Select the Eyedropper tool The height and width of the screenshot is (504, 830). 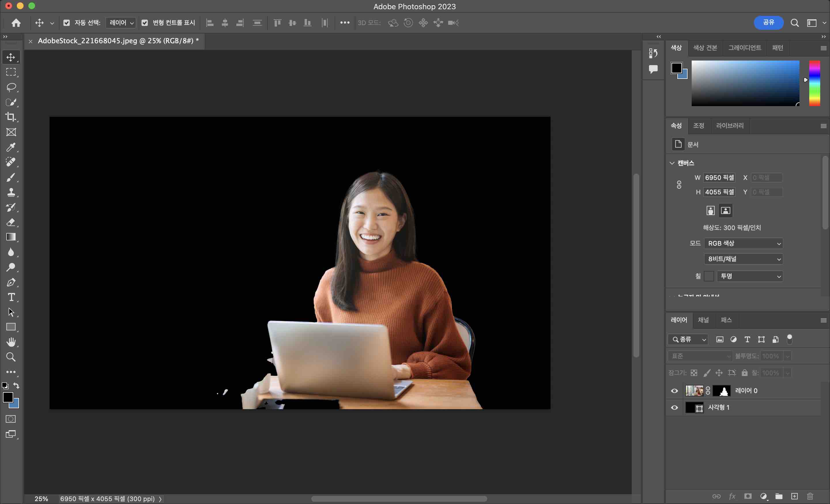pyautogui.click(x=11, y=147)
